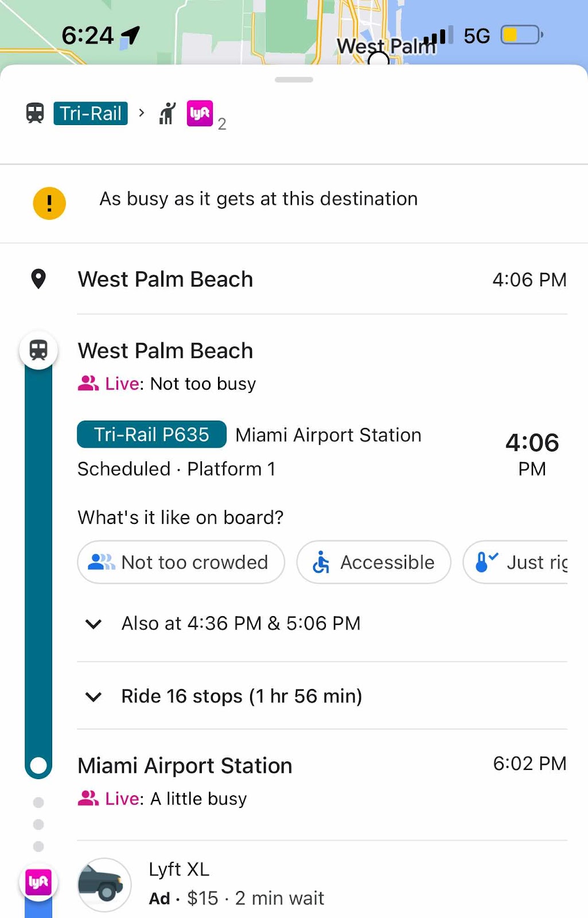
Task: Tap the Lyft XL car thumbnail
Action: tap(104, 885)
